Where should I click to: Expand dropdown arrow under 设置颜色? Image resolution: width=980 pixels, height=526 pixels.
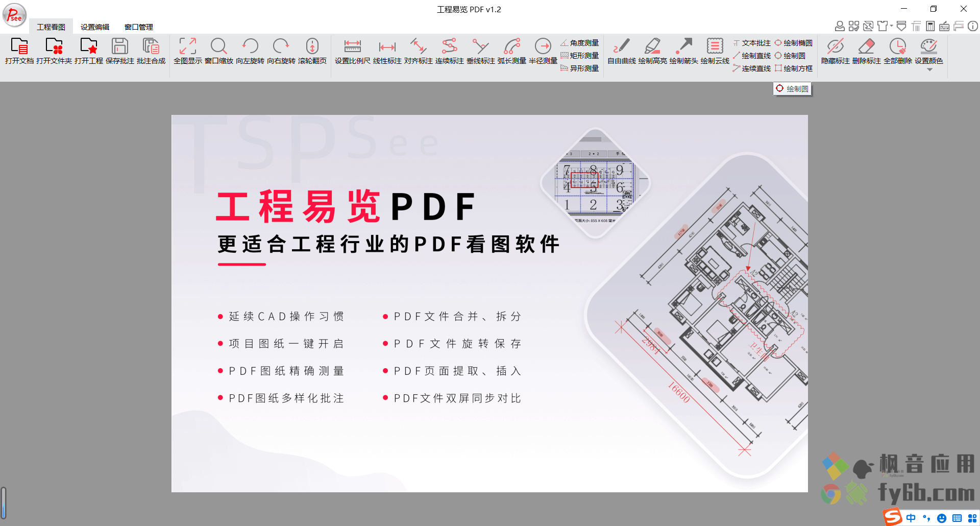coord(929,70)
